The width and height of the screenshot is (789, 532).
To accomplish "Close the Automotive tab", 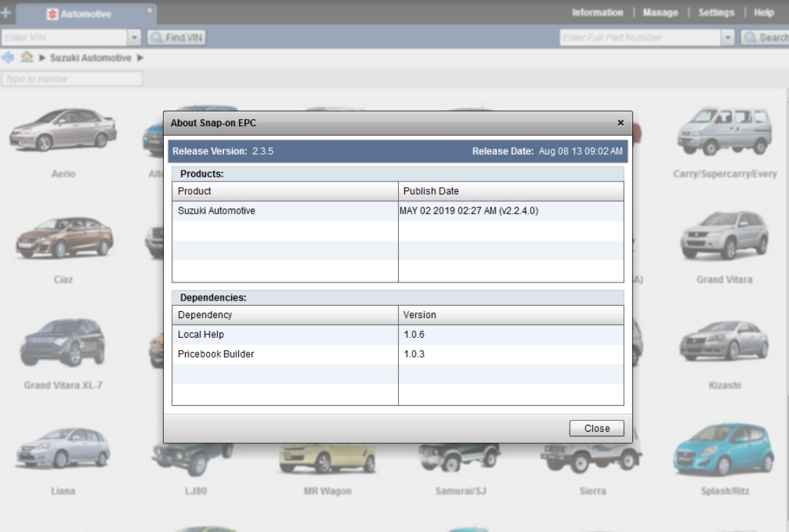I will click(x=149, y=11).
